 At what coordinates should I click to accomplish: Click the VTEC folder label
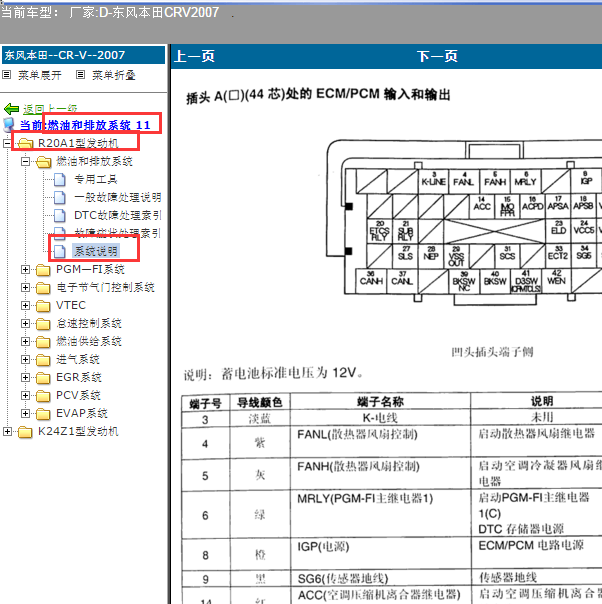(x=71, y=305)
